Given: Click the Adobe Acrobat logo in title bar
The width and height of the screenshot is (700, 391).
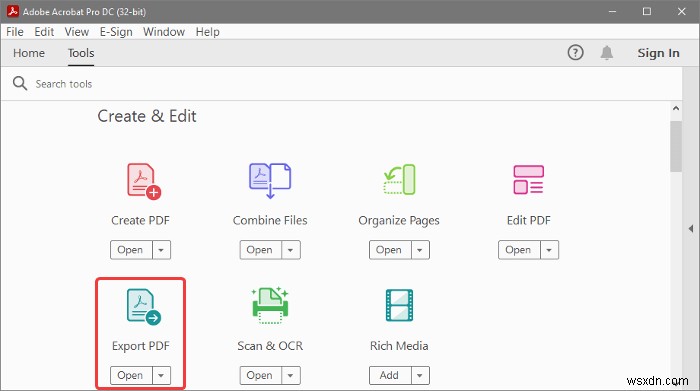Looking at the screenshot, I should point(12,11).
